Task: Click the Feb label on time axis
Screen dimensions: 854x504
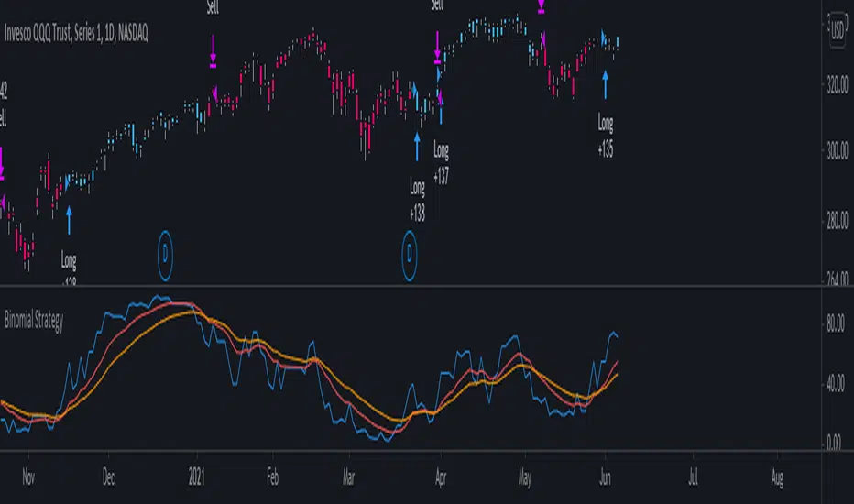Action: [x=274, y=477]
